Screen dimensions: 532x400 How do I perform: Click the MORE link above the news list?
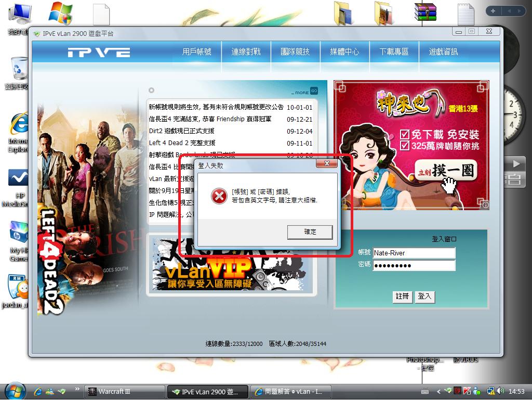point(302,93)
